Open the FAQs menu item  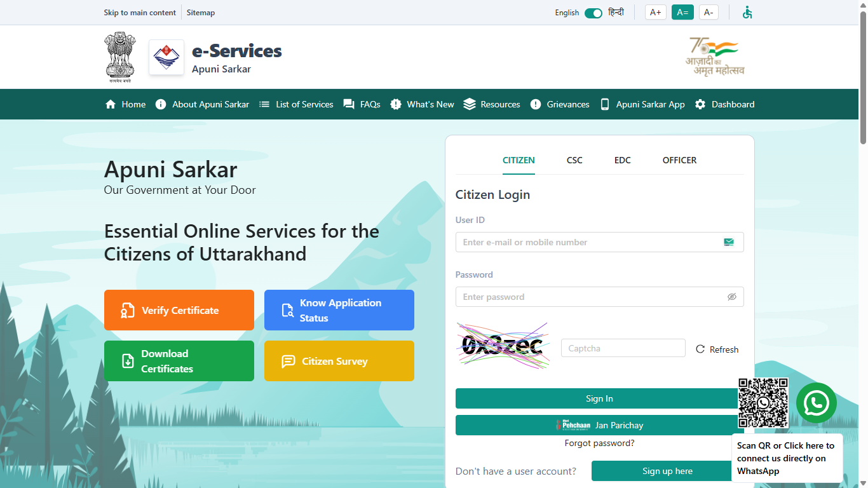[362, 104]
